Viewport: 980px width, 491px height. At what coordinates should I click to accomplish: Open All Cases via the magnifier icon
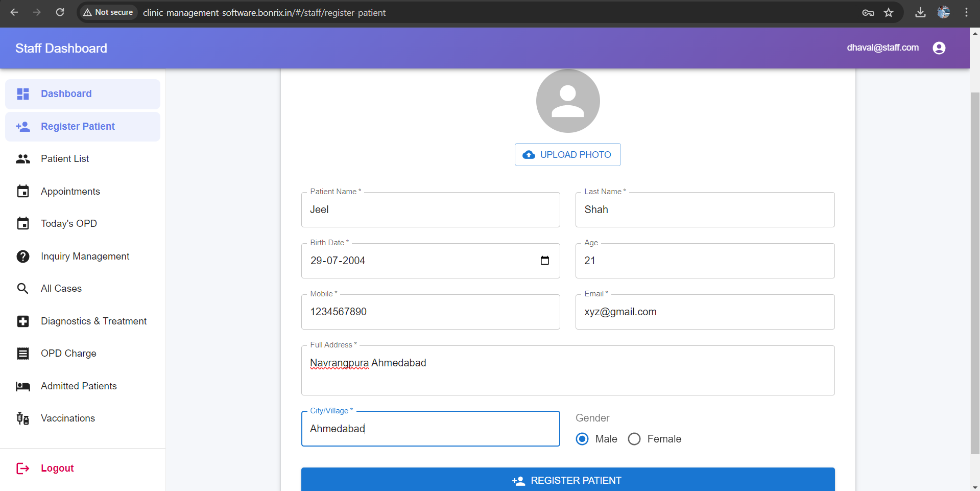[23, 288]
